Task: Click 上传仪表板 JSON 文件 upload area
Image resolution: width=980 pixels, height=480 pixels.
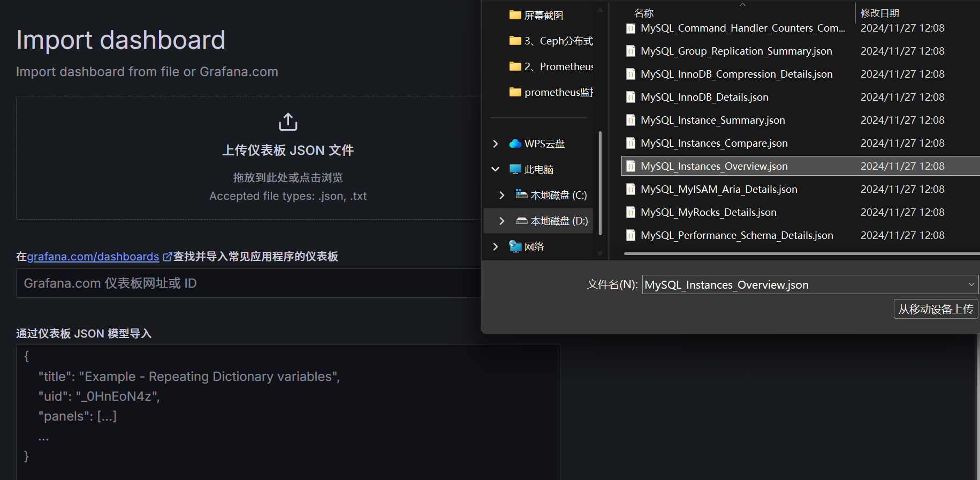Action: pos(288,151)
